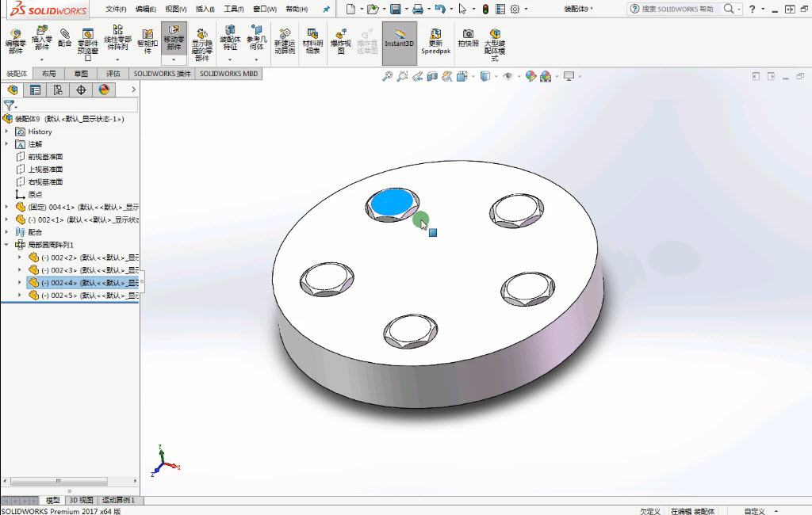Expand the manager panel tabs chevron

pos(133,90)
